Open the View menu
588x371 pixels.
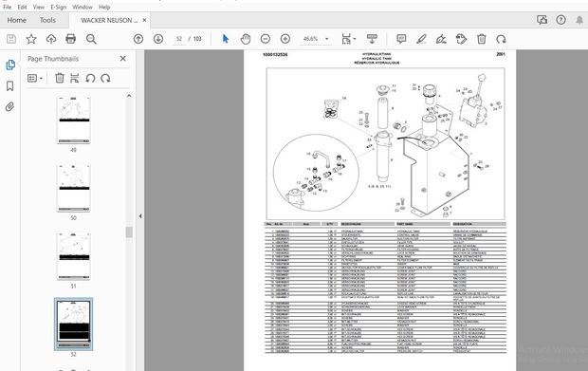(x=39, y=7)
